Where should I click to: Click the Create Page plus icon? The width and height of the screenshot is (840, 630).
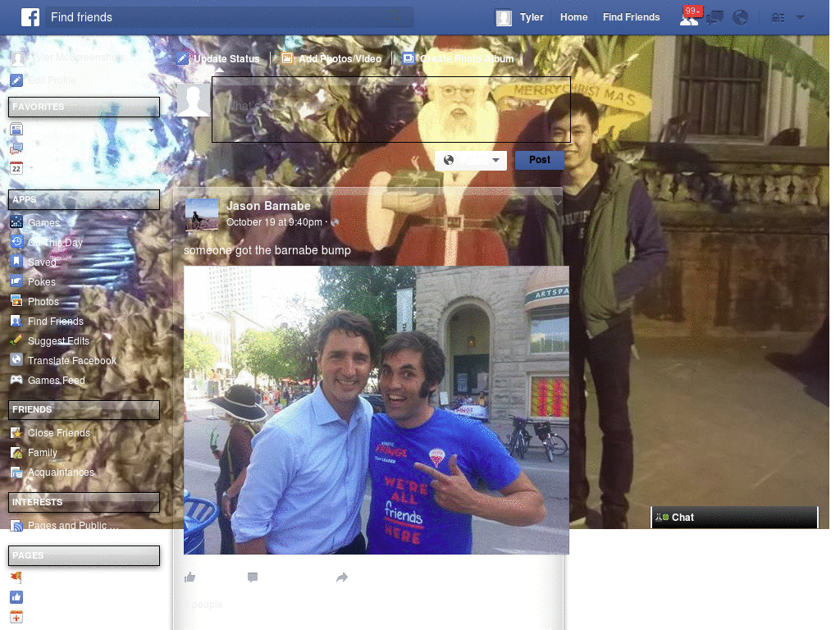16,617
